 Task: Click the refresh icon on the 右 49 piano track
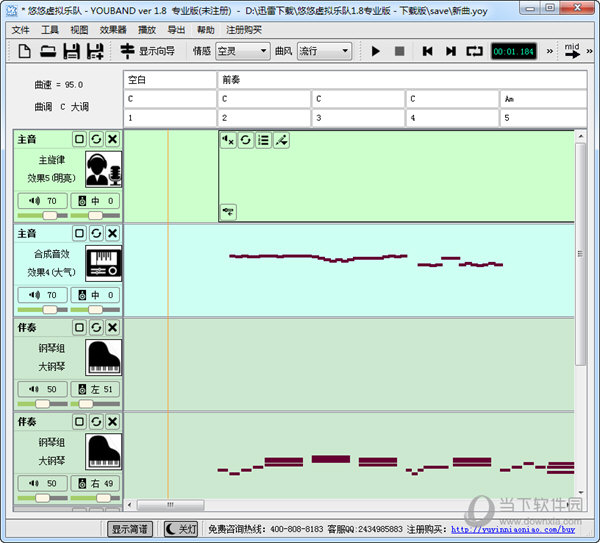(96, 421)
